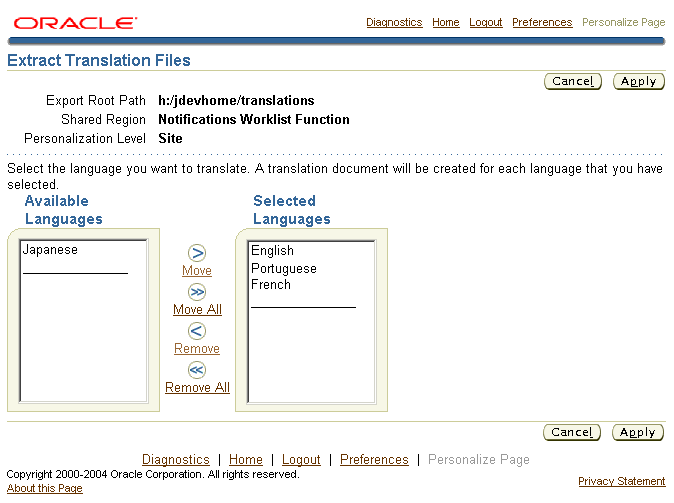Click the double-left-arrow Remove All icon
This screenshot has height=503, width=674.
(197, 370)
